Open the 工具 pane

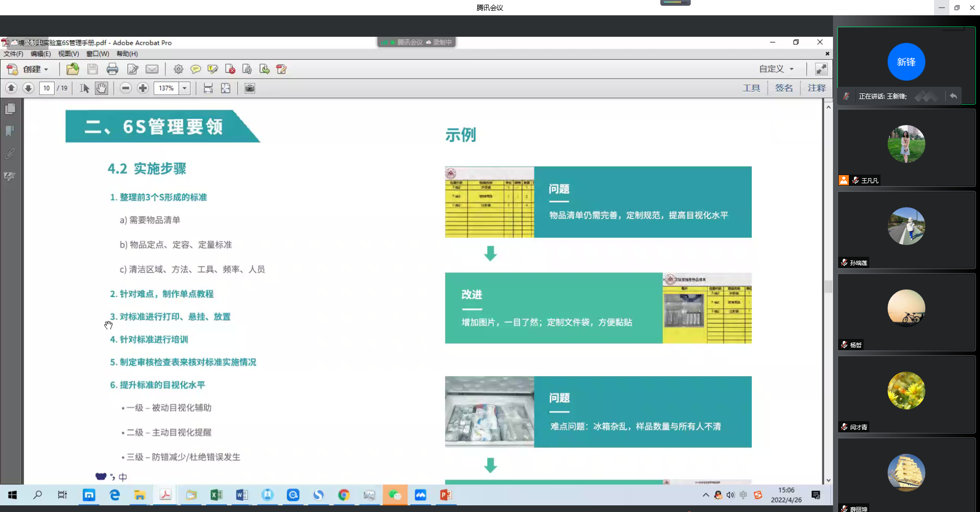pyautogui.click(x=751, y=88)
